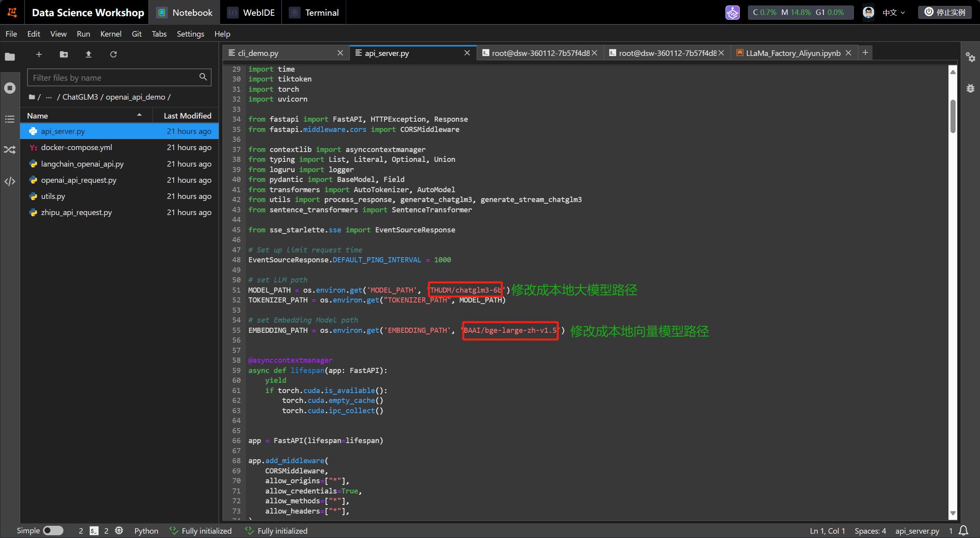Image resolution: width=980 pixels, height=538 pixels.
Task: Select langchain_openai_api.py in file list
Action: click(119, 164)
